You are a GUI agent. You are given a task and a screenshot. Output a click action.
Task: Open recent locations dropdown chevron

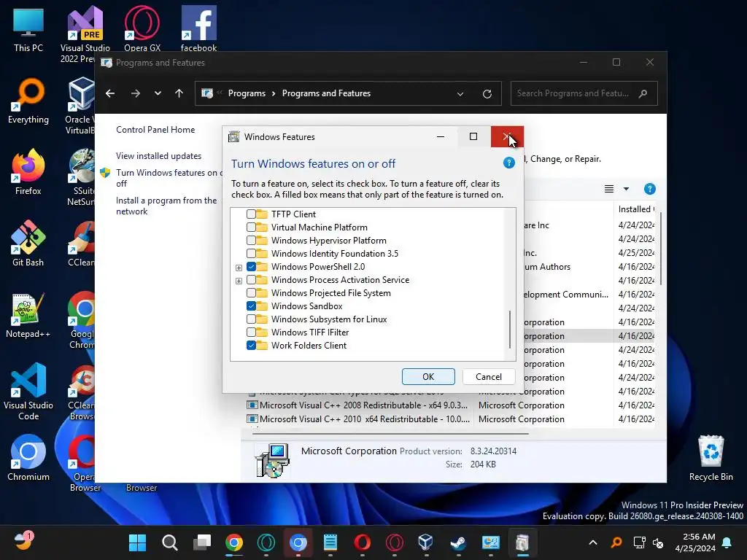coord(158,93)
